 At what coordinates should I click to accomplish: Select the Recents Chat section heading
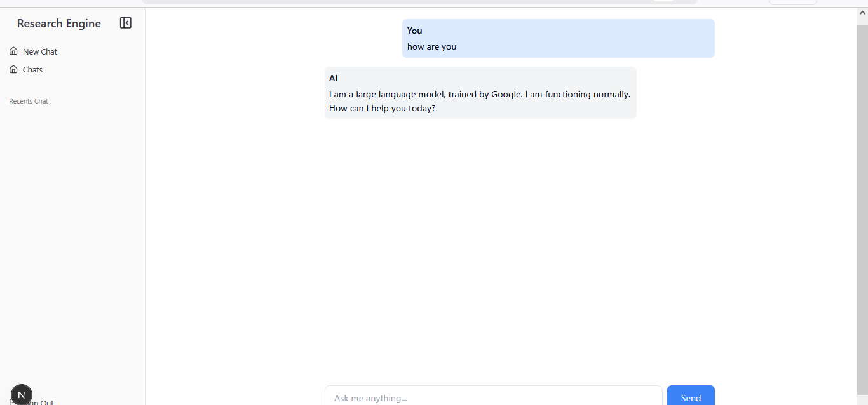pyautogui.click(x=29, y=101)
